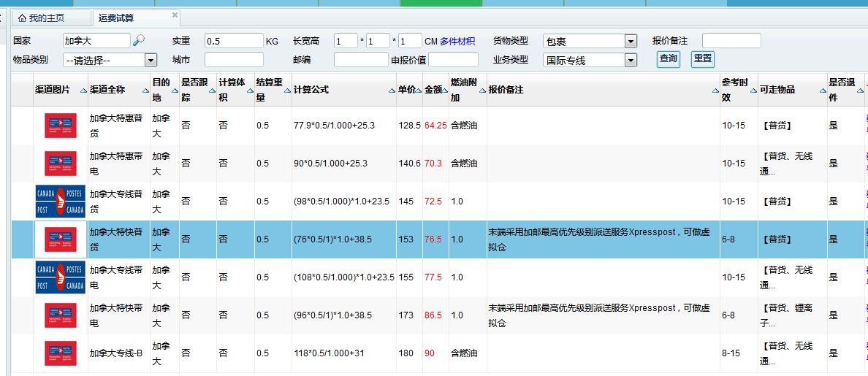
Task: Click the sort arrow on 计算公式 column
Action: [392, 91]
